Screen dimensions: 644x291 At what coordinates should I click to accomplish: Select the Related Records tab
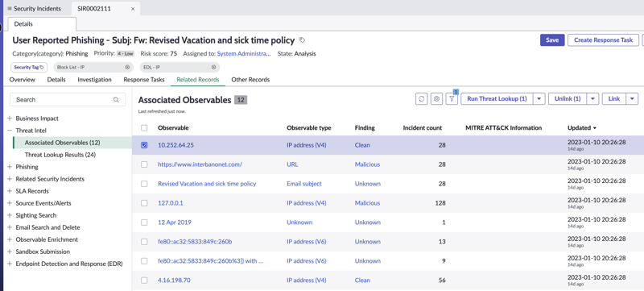198,80
